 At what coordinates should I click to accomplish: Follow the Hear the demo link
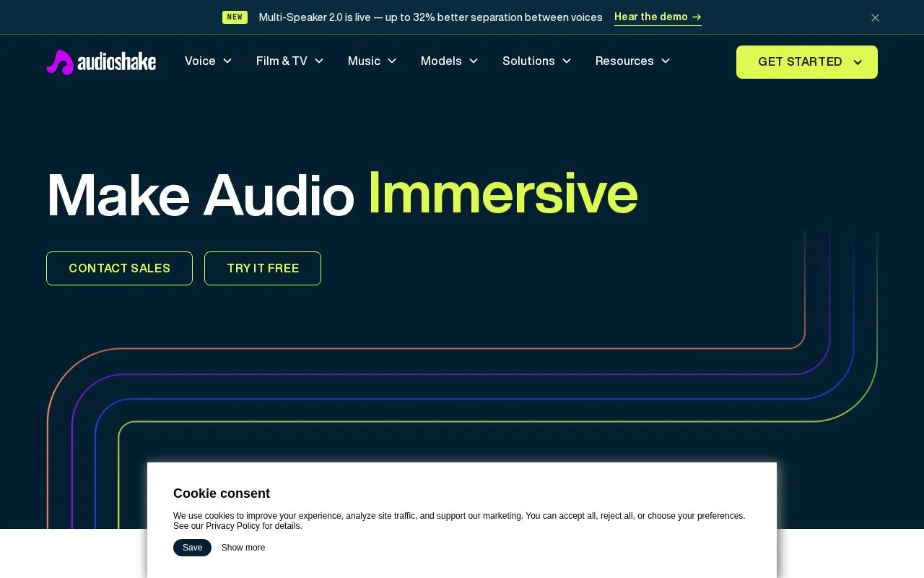pyautogui.click(x=658, y=17)
